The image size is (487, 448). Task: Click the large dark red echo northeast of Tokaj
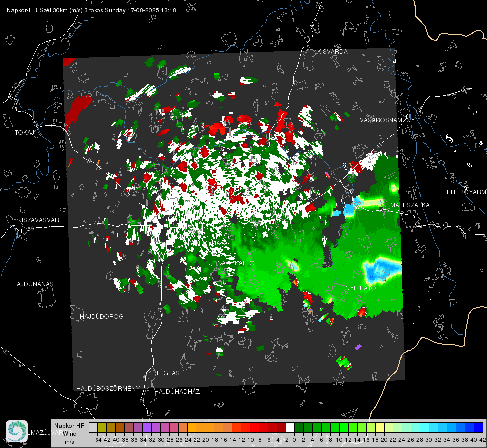tap(77, 112)
